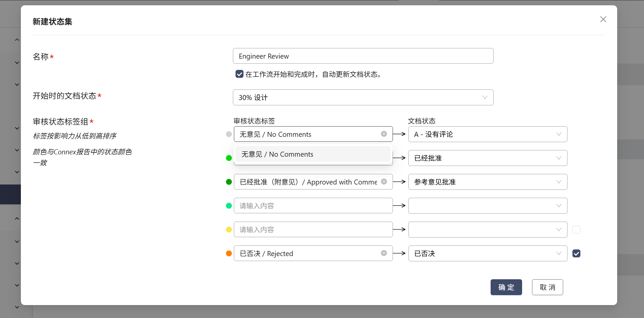Viewport: 644px width, 318px height.
Task: Click the dark green status color dot
Action: (229, 182)
